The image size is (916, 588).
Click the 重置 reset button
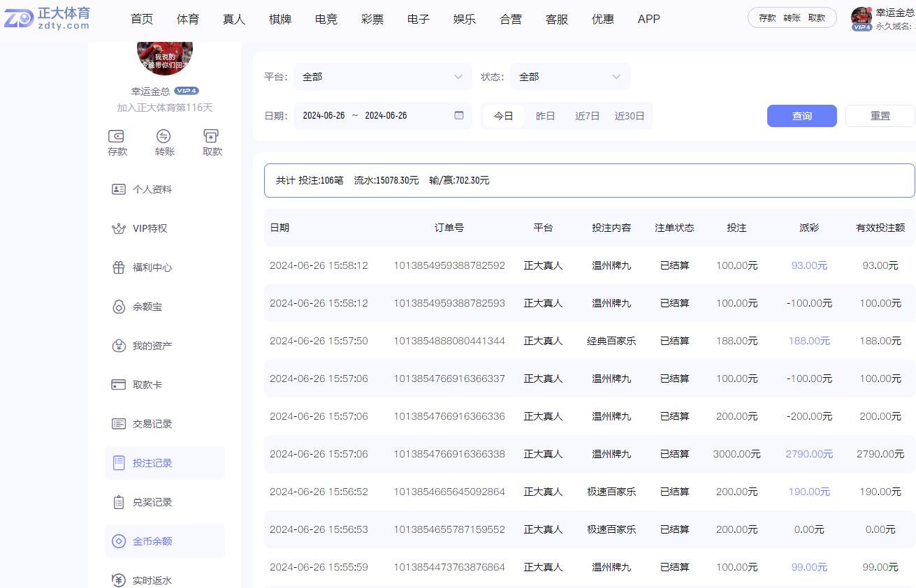pyautogui.click(x=880, y=116)
